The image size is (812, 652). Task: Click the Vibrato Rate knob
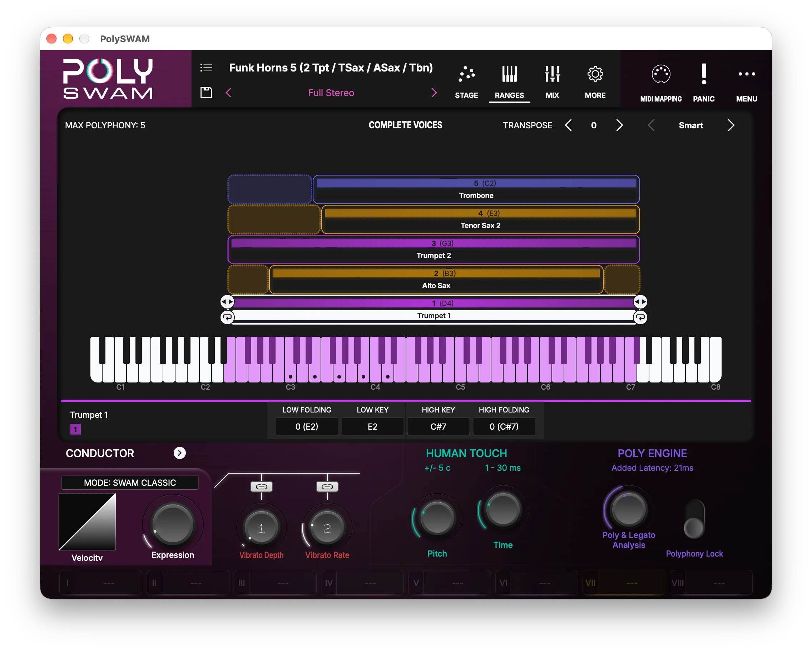327,527
